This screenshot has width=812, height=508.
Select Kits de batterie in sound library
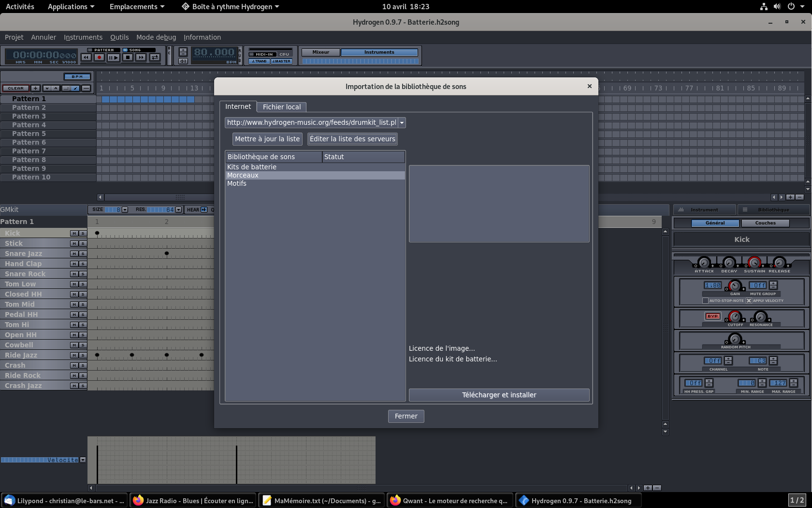(315, 167)
